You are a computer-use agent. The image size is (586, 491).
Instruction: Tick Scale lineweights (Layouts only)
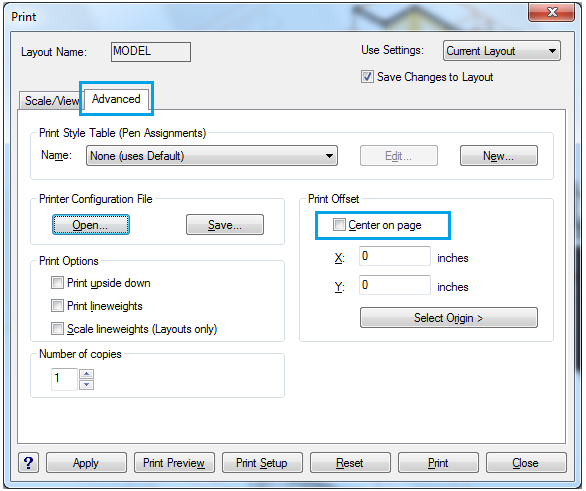coord(57,329)
